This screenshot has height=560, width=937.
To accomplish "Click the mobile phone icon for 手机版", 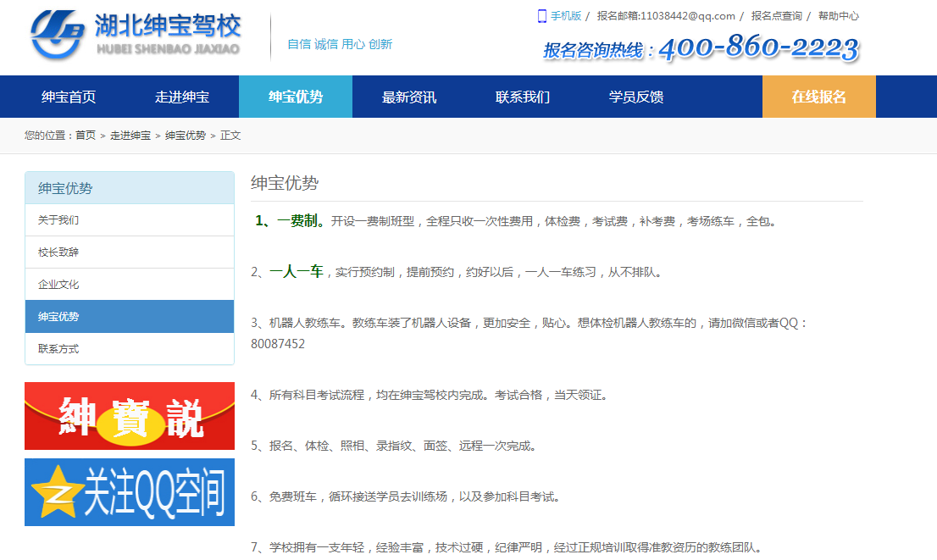I will pos(541,16).
